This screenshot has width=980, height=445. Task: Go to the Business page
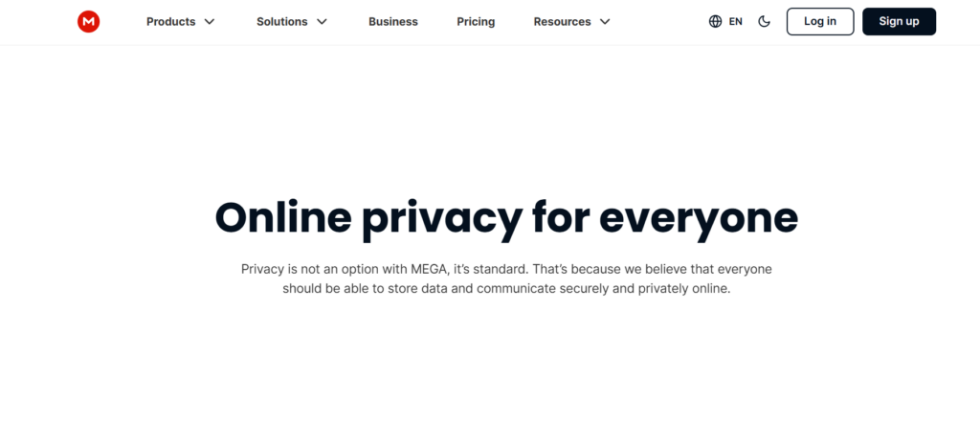point(393,22)
